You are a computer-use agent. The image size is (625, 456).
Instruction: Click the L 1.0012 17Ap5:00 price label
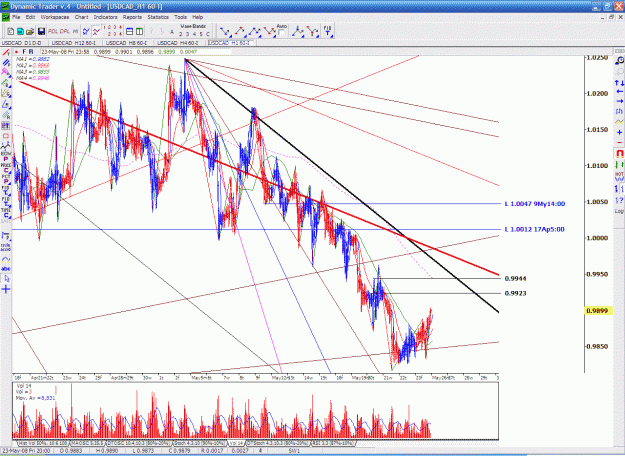pyautogui.click(x=535, y=229)
